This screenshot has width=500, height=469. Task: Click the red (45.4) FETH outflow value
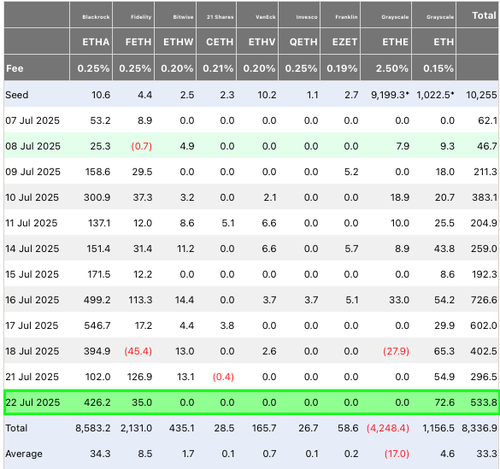tap(138, 351)
